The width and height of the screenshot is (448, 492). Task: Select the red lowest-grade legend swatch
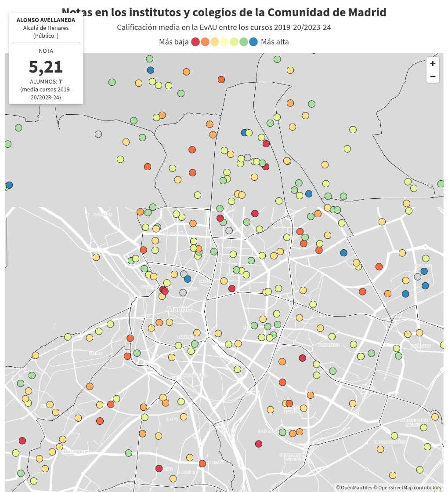coord(195,42)
